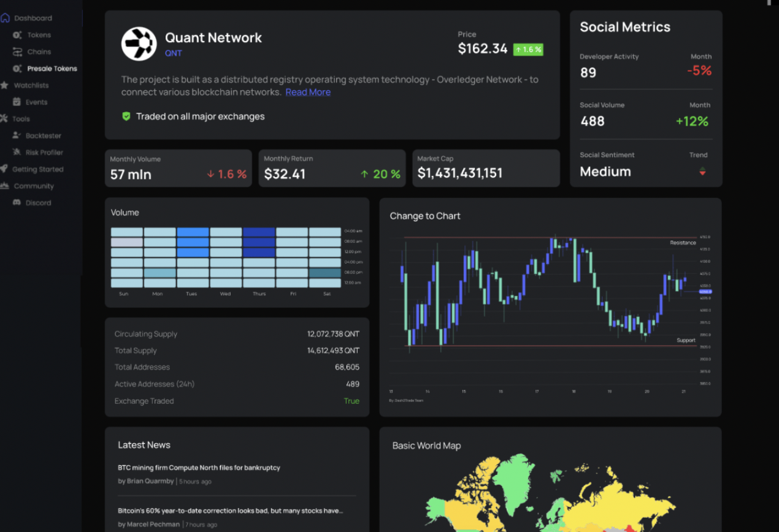Click the 5 hours ago timestamp

196,482
